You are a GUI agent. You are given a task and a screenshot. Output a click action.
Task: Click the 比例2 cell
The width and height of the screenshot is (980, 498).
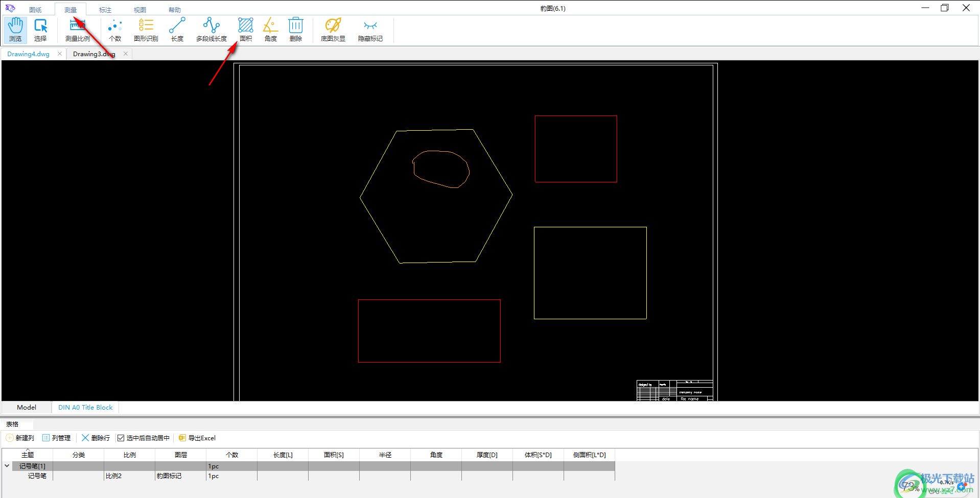(130, 476)
